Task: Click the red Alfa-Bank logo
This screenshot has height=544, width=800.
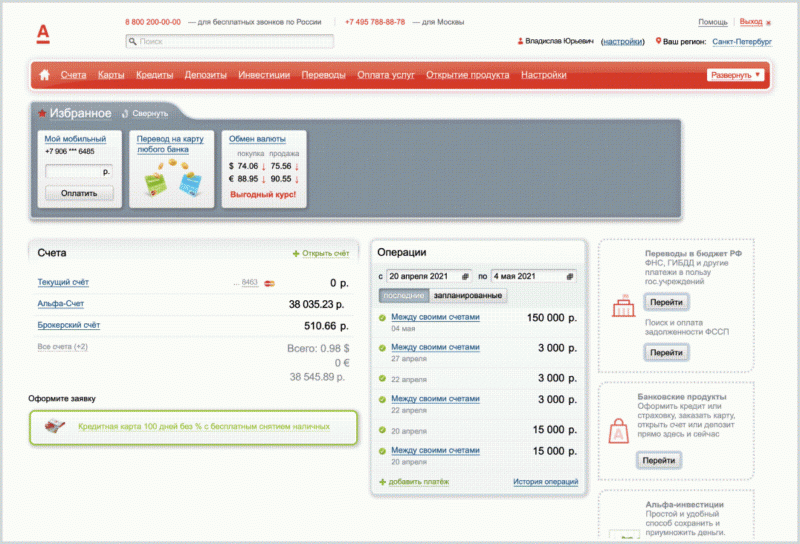Action: (43, 32)
